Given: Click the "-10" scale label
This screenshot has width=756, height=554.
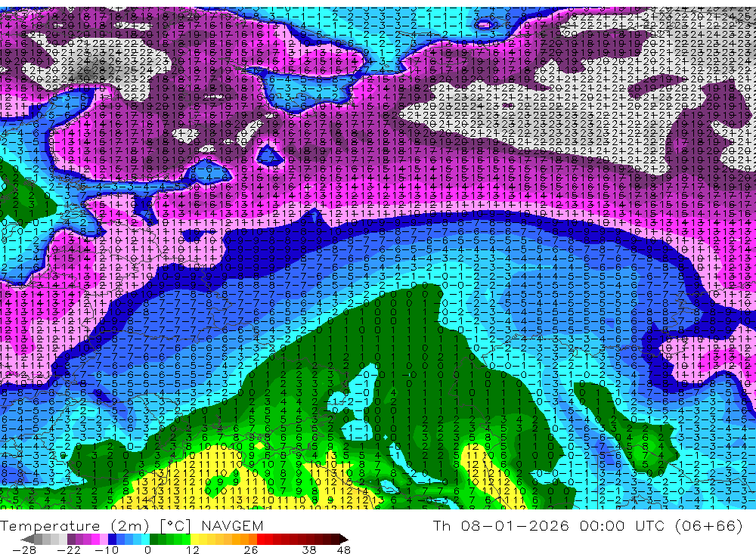Looking at the screenshot, I should 107,550.
